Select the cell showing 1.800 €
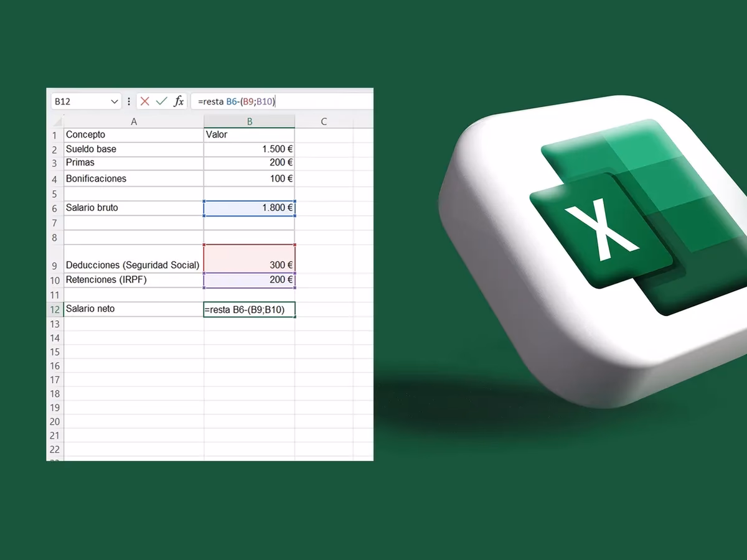Image resolution: width=747 pixels, height=560 pixels. (x=250, y=208)
